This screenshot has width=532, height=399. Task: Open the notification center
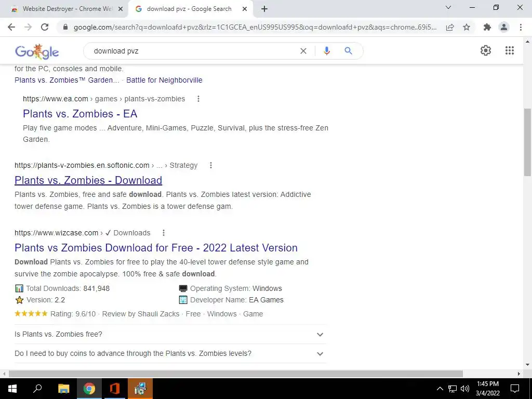coord(515,389)
